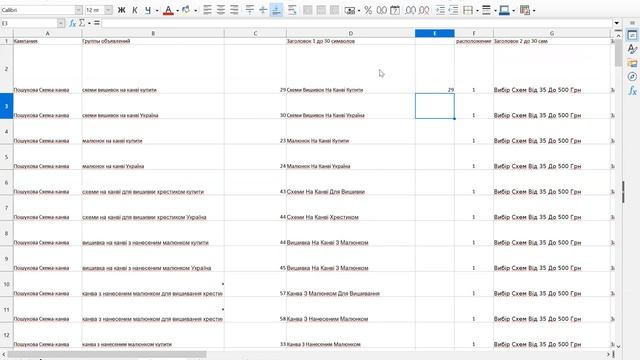The image size is (640, 360).
Task: Open currency format dropdown arrow
Action: [359, 10]
